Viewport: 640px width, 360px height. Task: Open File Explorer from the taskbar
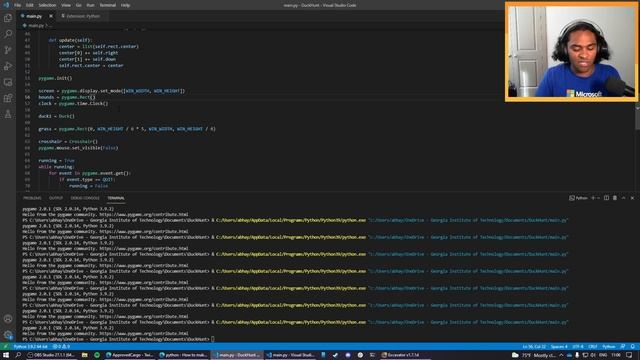[84, 355]
